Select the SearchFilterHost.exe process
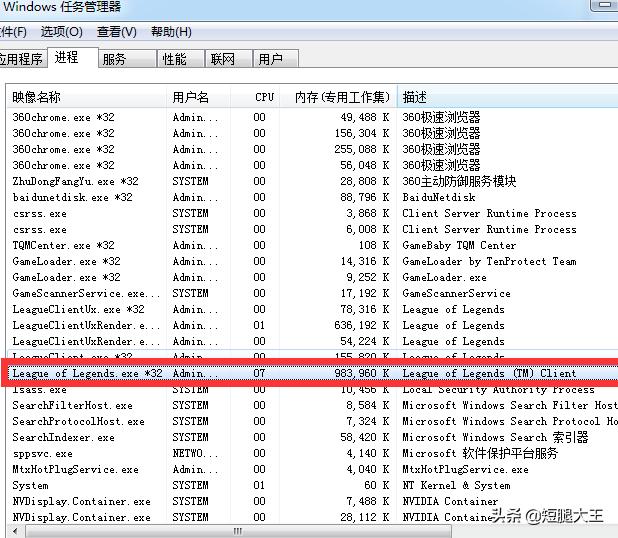The height and width of the screenshot is (538, 618). click(313, 405)
